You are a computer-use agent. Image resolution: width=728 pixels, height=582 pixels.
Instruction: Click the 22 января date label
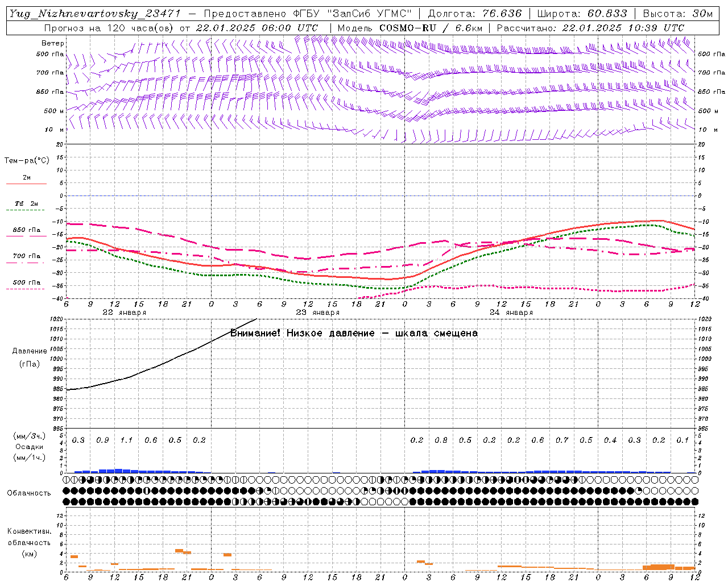(124, 313)
